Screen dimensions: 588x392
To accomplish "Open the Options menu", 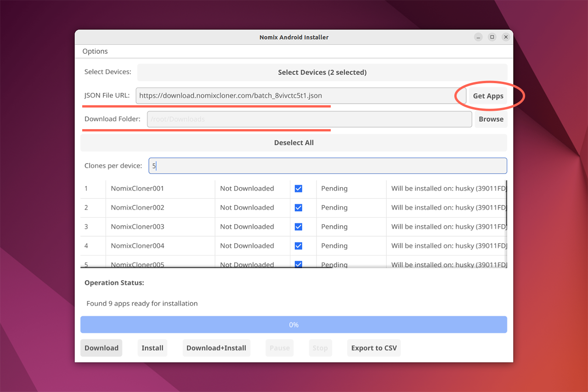I will 95,51.
